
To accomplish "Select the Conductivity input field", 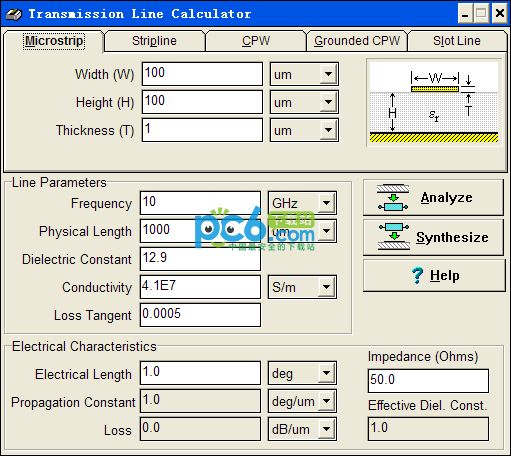I will [200, 287].
